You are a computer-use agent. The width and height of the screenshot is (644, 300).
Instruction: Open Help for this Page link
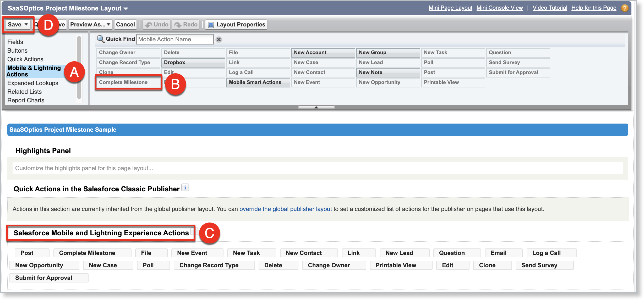(x=594, y=8)
